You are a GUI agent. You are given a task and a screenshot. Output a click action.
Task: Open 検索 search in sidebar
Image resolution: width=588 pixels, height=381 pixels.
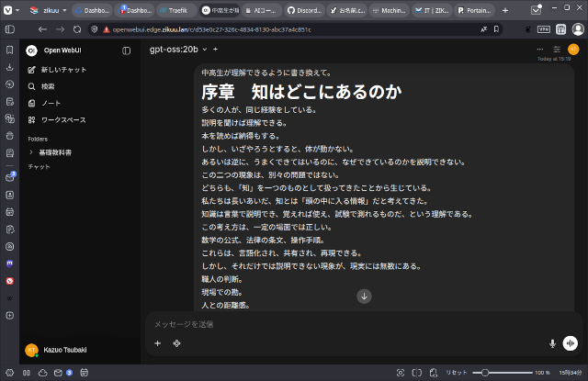(46, 86)
